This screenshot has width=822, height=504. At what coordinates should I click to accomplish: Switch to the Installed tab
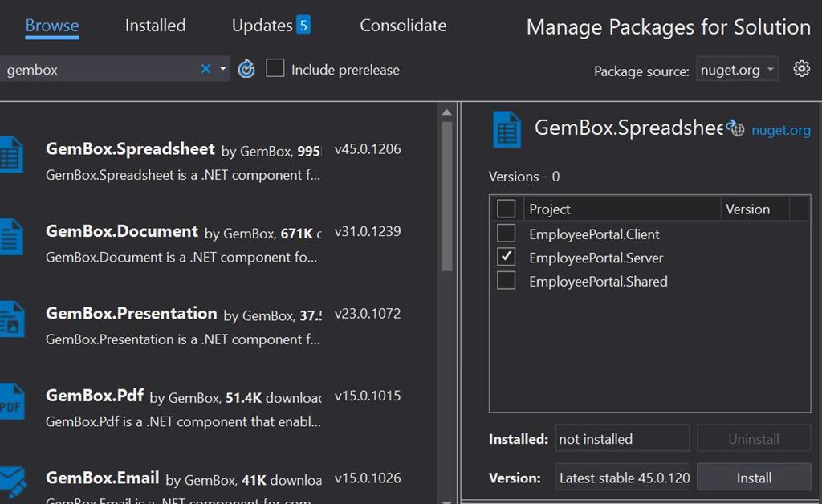pyautogui.click(x=155, y=26)
